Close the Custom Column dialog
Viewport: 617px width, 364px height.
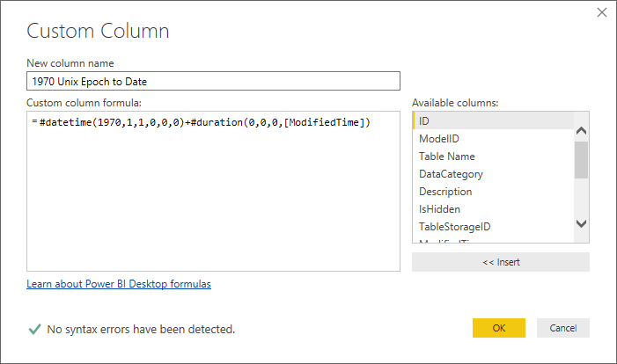602,12
